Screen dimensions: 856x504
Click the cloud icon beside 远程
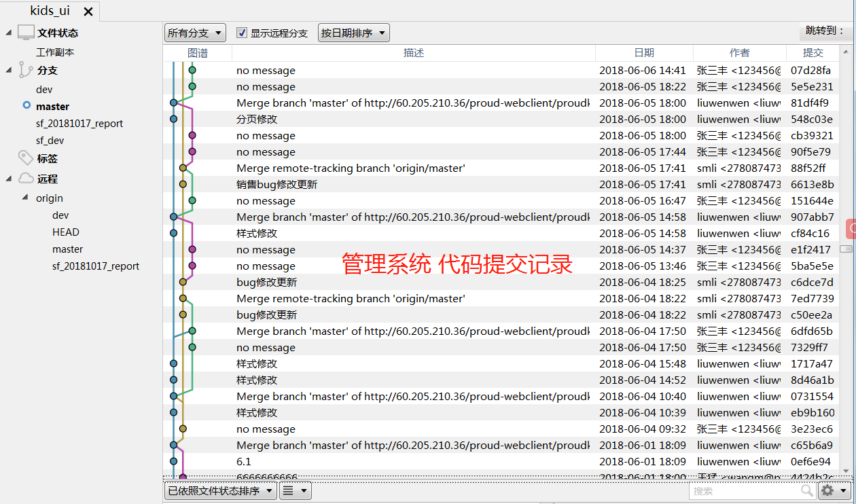tap(26, 179)
